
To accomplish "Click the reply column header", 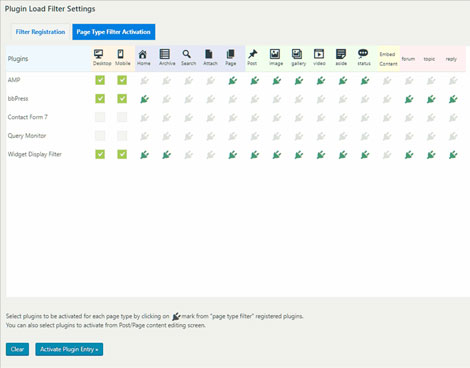I will point(451,59).
